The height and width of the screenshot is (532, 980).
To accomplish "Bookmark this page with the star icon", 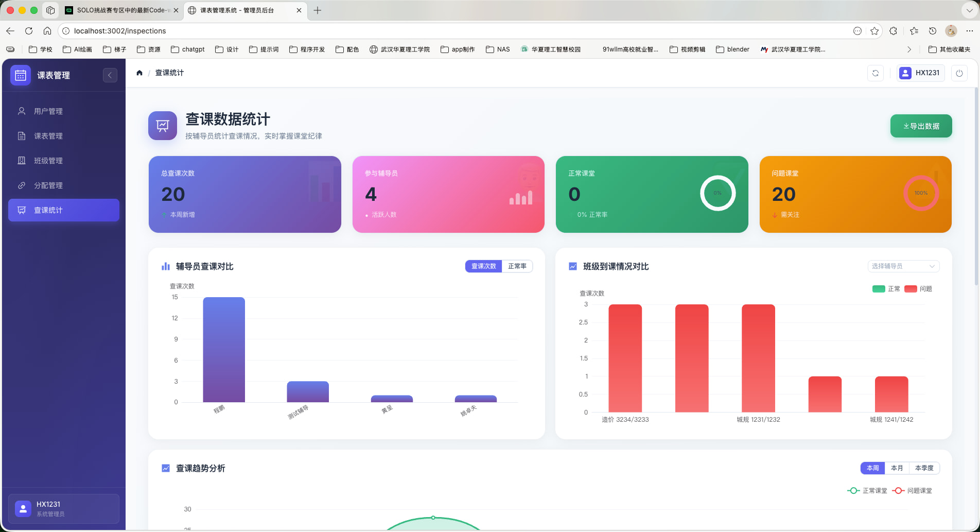I will 874,31.
